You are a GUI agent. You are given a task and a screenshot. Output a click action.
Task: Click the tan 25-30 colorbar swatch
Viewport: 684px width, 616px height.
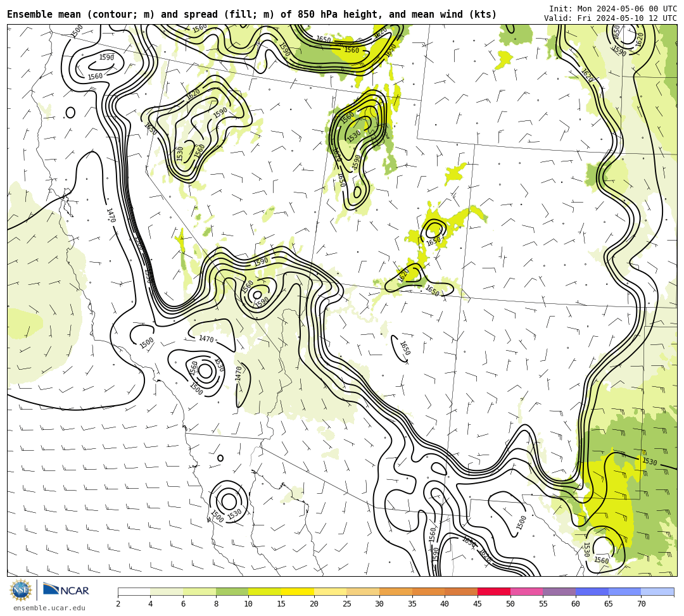tap(363, 591)
